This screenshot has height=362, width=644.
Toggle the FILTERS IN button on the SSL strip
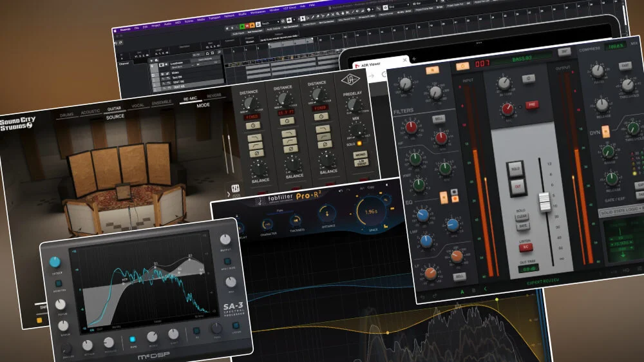(432, 71)
